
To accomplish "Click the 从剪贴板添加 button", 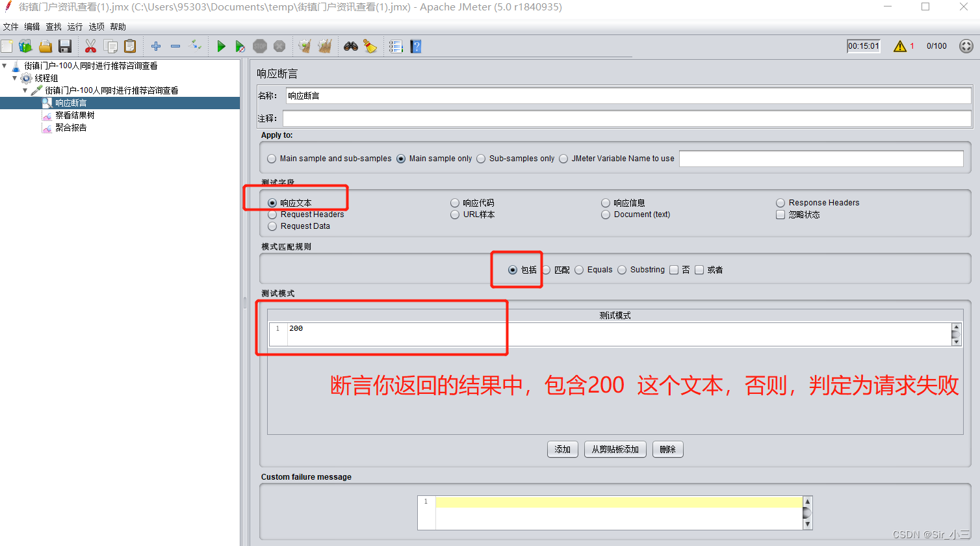I will coord(615,449).
